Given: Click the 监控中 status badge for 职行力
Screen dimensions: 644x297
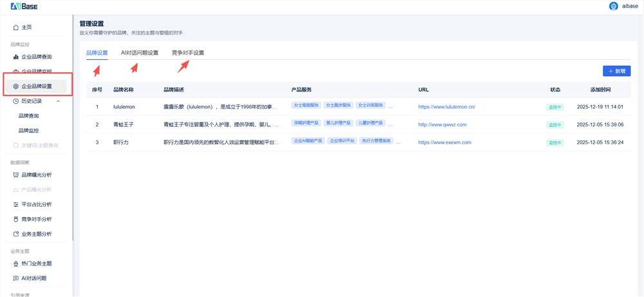Looking at the screenshot, I should click(x=555, y=143).
